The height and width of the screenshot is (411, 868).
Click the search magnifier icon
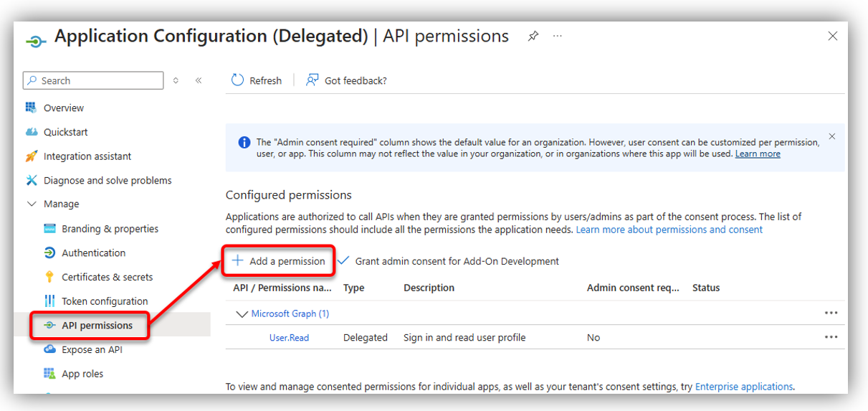tap(32, 80)
